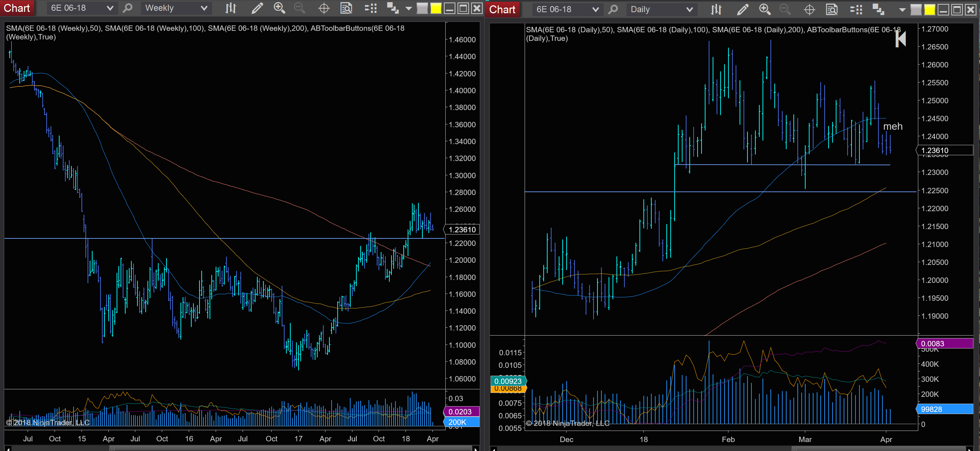Open the 6E 06-18 instrument dropdown in the Daily chart

(x=567, y=9)
